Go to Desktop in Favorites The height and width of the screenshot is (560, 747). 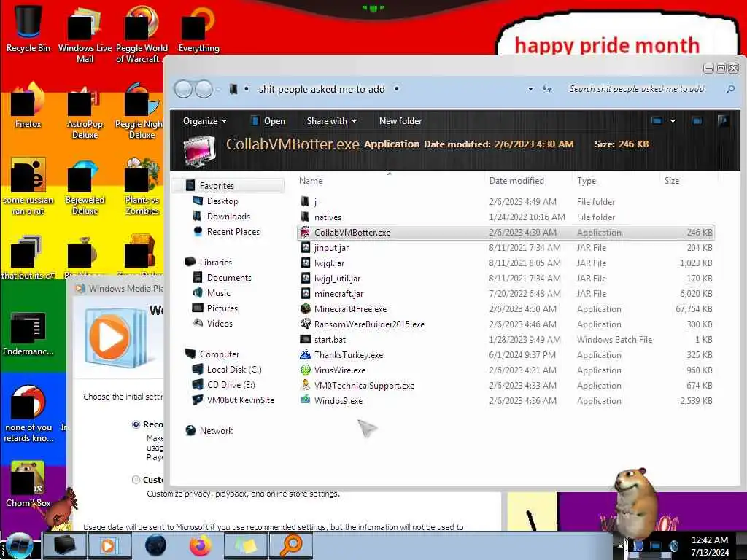tap(222, 201)
